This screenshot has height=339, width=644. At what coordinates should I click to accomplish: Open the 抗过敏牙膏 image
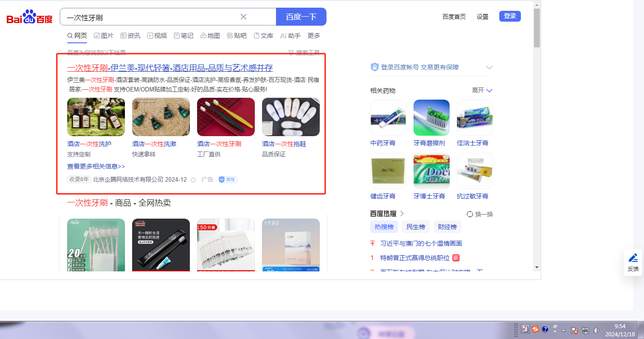click(475, 171)
